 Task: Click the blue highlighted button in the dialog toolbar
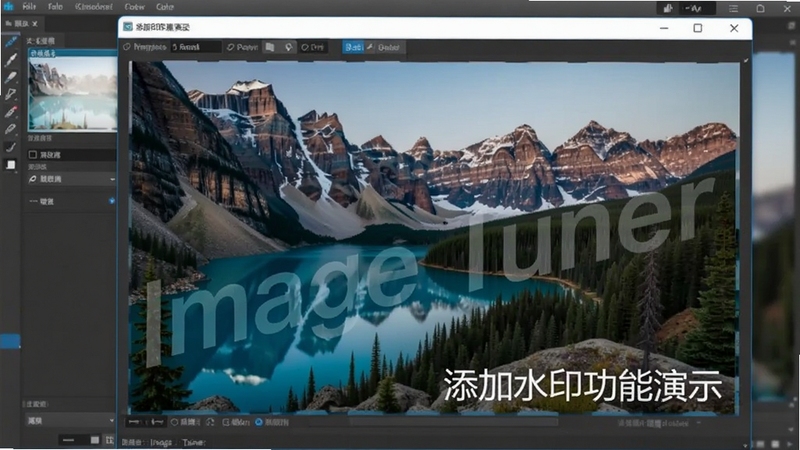coord(353,47)
